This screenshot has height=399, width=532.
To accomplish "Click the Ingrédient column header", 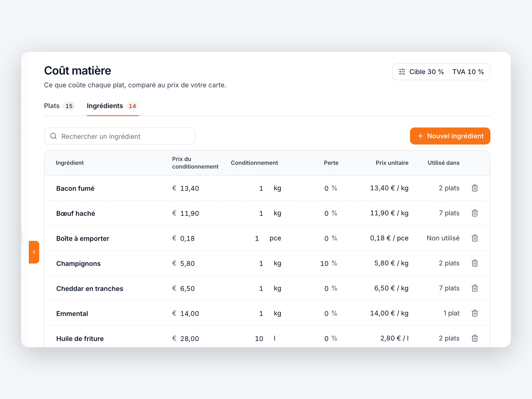I will (70, 163).
